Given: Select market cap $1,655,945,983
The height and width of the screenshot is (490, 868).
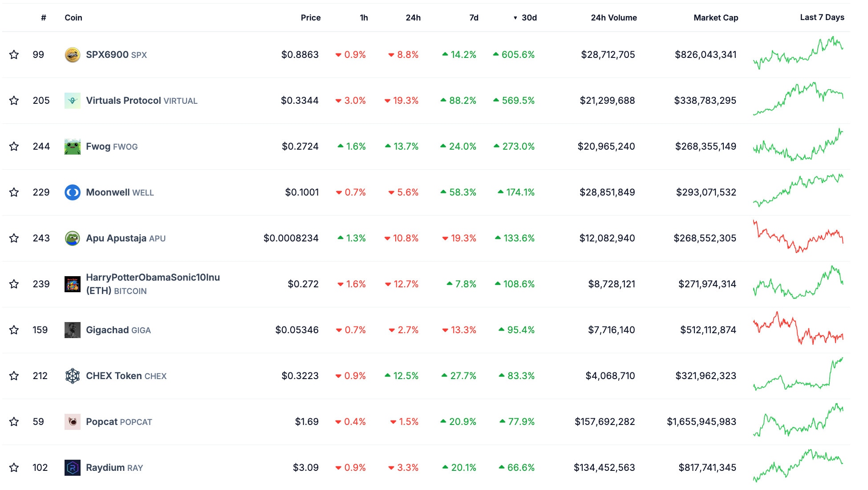Looking at the screenshot, I should point(702,422).
